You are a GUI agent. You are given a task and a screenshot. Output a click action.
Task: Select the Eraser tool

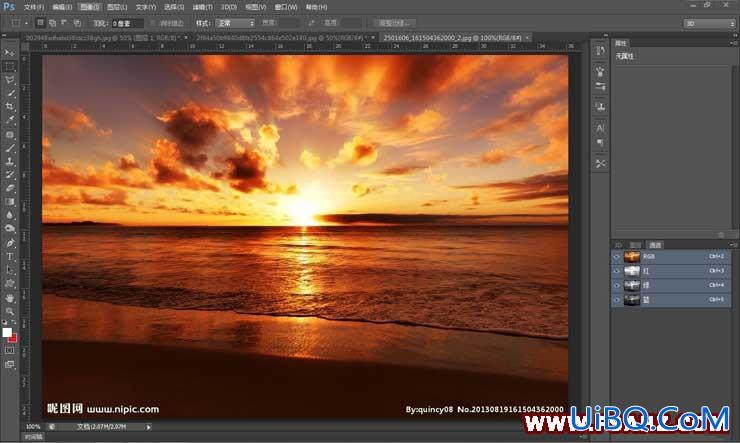pos(9,188)
